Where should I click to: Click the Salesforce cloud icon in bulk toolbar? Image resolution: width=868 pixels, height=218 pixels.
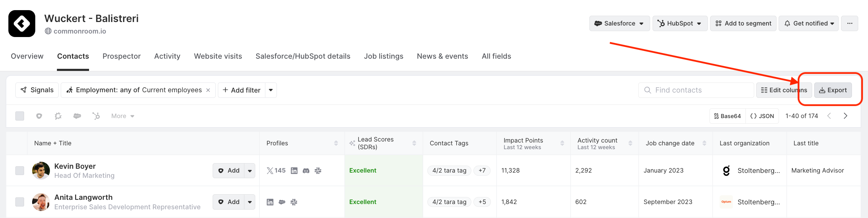[x=77, y=116]
